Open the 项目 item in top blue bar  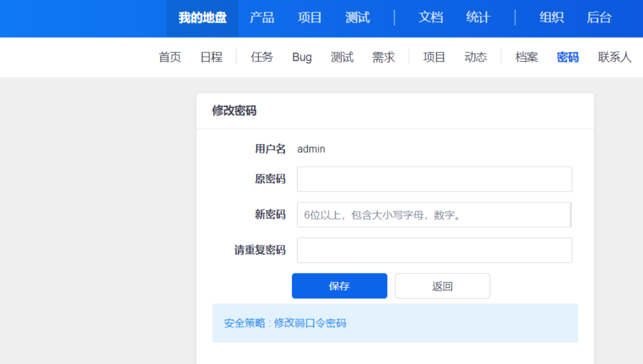pyautogui.click(x=310, y=18)
